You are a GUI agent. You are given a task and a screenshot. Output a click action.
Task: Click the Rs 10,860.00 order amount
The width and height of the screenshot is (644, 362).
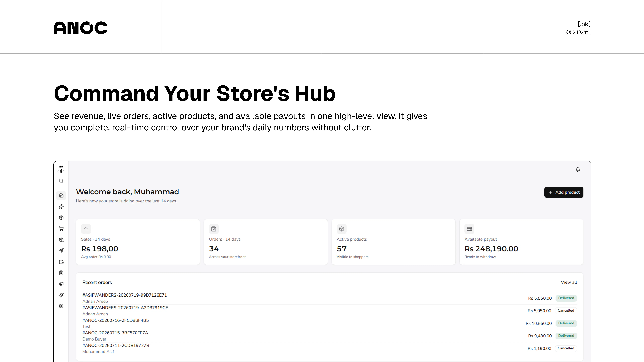(x=538, y=323)
